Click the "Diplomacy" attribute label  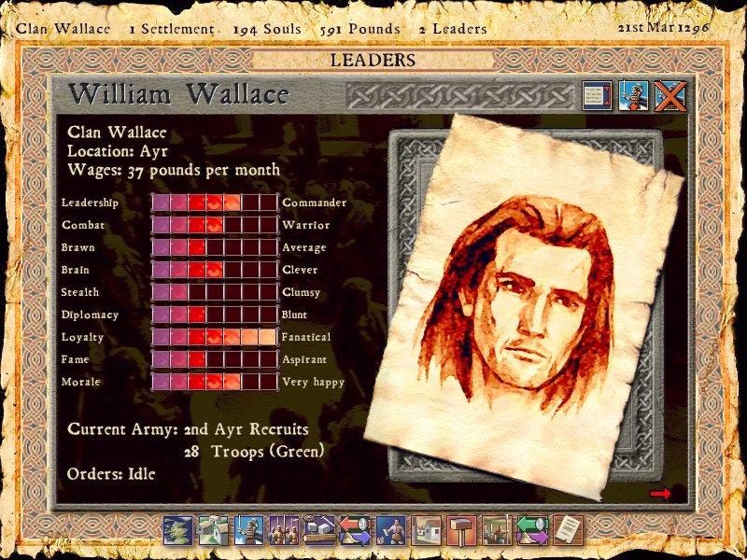[x=90, y=315]
